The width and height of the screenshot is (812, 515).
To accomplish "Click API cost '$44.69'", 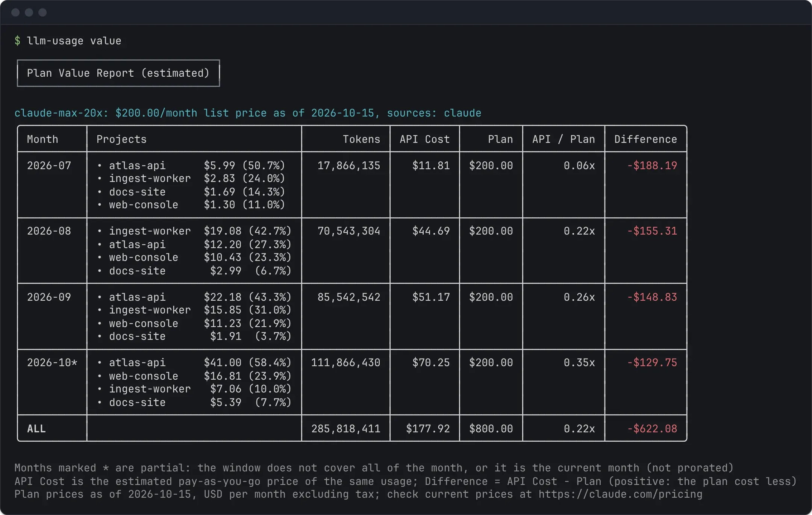I will [431, 231].
